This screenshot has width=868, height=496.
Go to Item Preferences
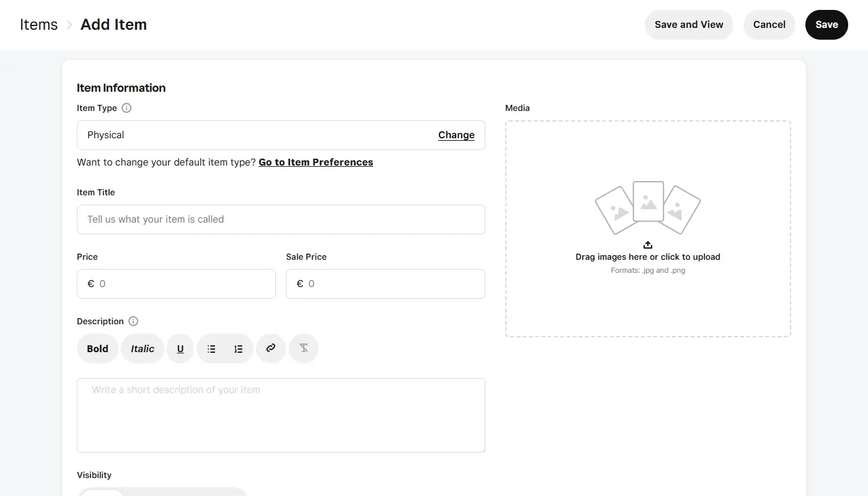(x=316, y=162)
